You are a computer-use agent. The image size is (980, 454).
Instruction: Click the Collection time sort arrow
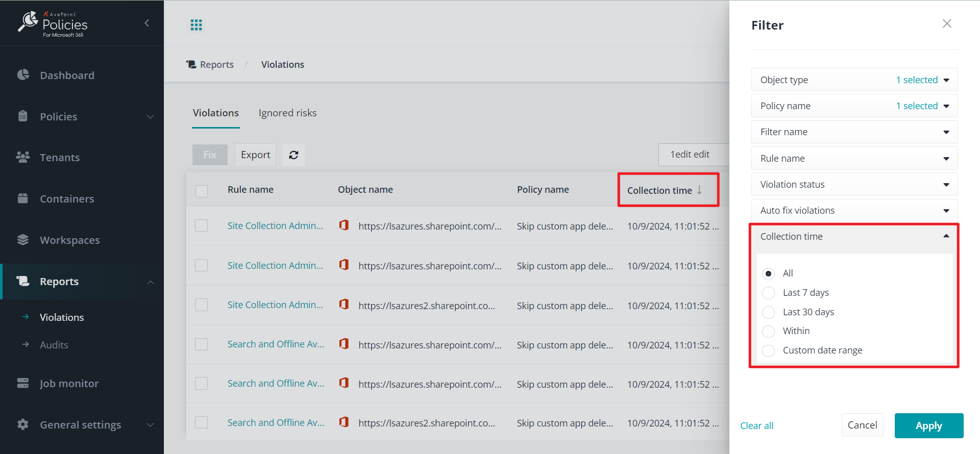[700, 190]
